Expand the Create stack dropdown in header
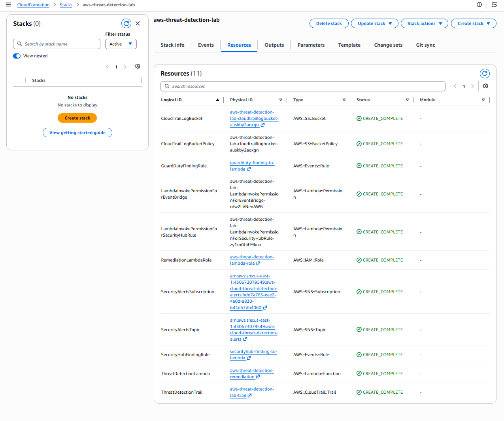Viewport: 504px width, 421px height. coord(474,23)
